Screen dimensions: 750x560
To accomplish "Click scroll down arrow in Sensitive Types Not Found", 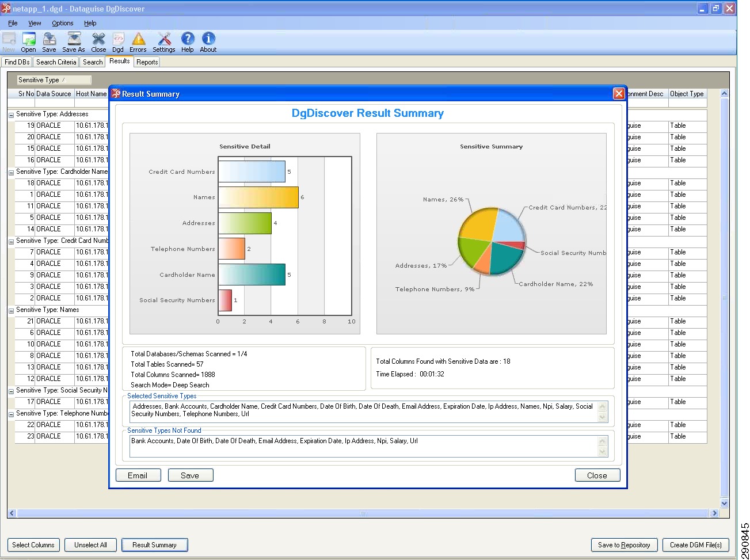I will (603, 451).
